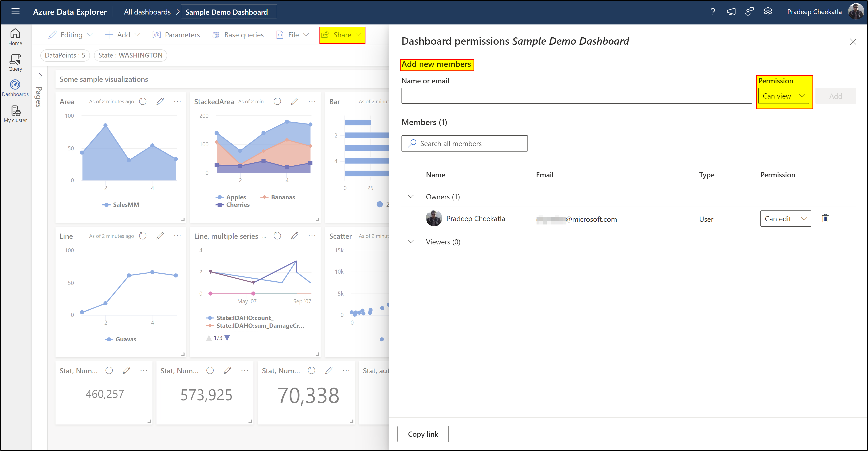Toggle the State:IDAHO:count_ legend series

pos(239,318)
